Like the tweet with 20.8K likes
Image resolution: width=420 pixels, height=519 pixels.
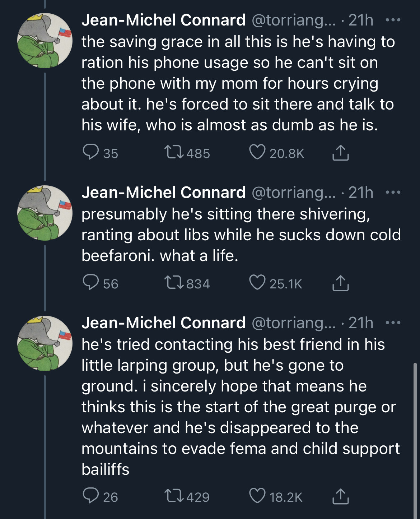point(257,152)
